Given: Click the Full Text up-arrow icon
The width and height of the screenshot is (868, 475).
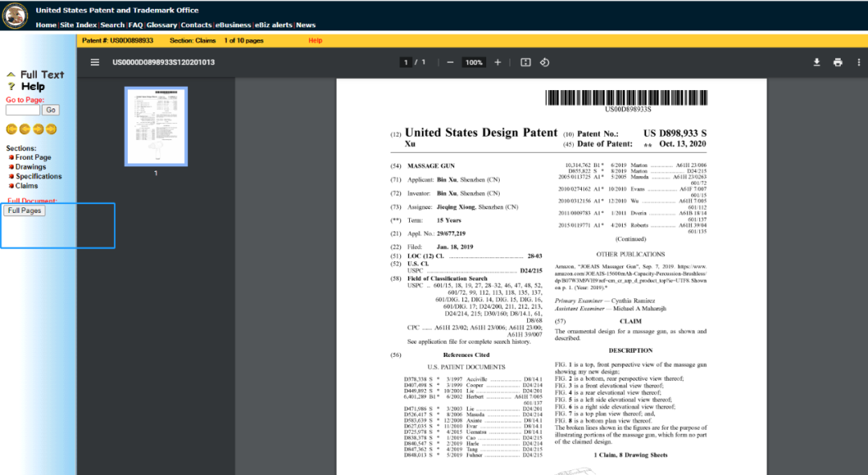Looking at the screenshot, I should pyautogui.click(x=10, y=74).
